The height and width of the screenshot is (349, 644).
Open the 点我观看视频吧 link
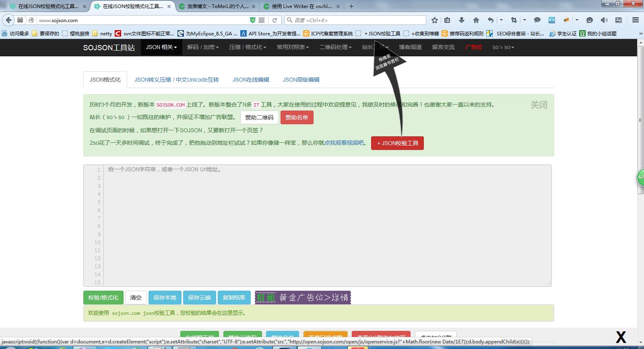344,143
